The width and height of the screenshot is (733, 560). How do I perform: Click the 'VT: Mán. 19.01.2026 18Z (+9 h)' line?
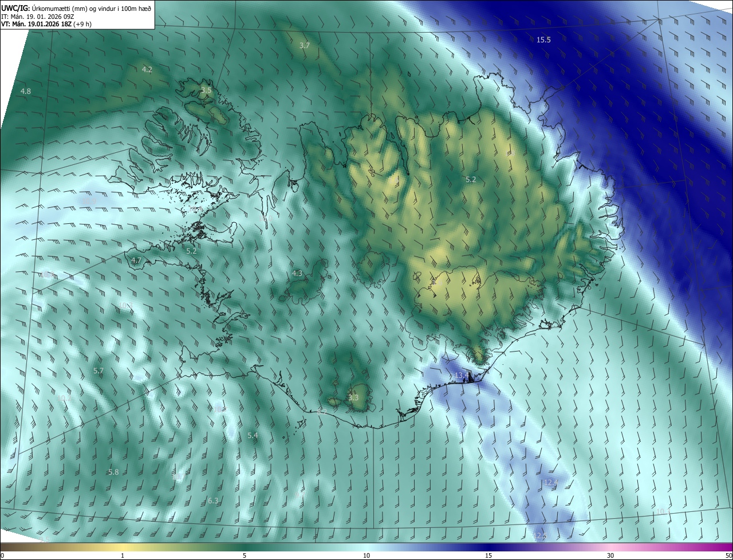46,23
